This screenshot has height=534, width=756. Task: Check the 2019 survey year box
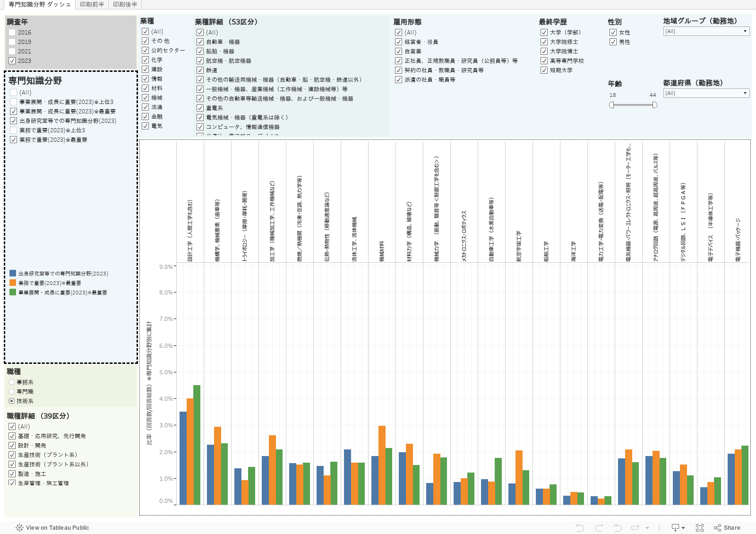(12, 42)
